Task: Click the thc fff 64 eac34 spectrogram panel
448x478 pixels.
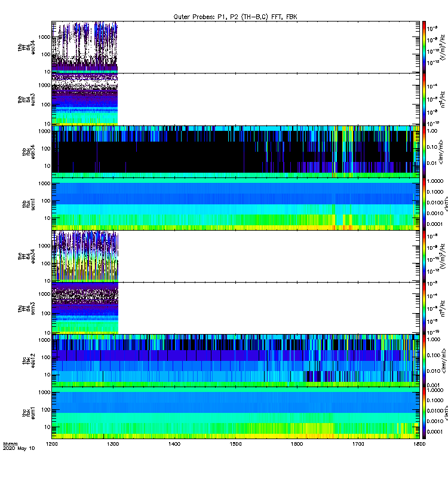Action: point(235,256)
